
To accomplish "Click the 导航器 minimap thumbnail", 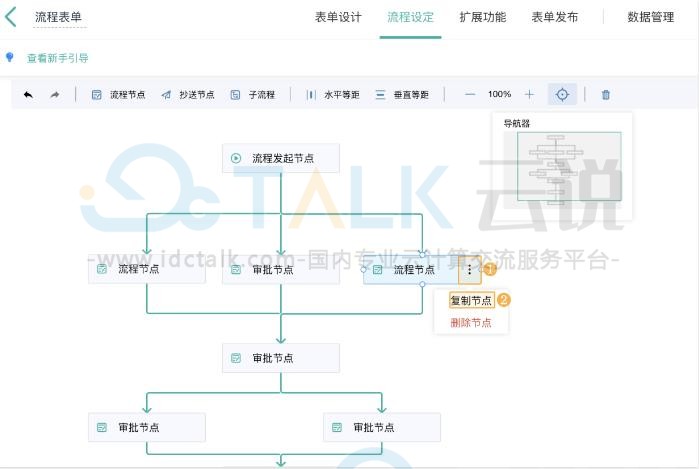I will [x=569, y=166].
